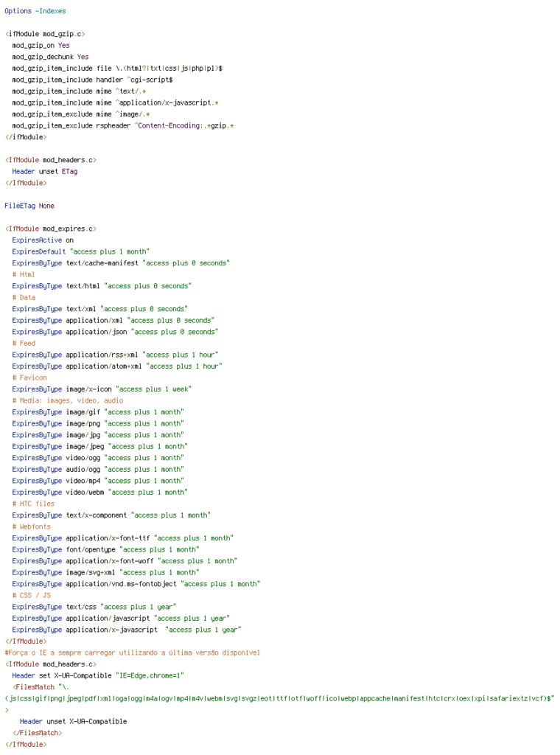Click the 'Header unset ETag' line
560x755 pixels.
tap(44, 171)
